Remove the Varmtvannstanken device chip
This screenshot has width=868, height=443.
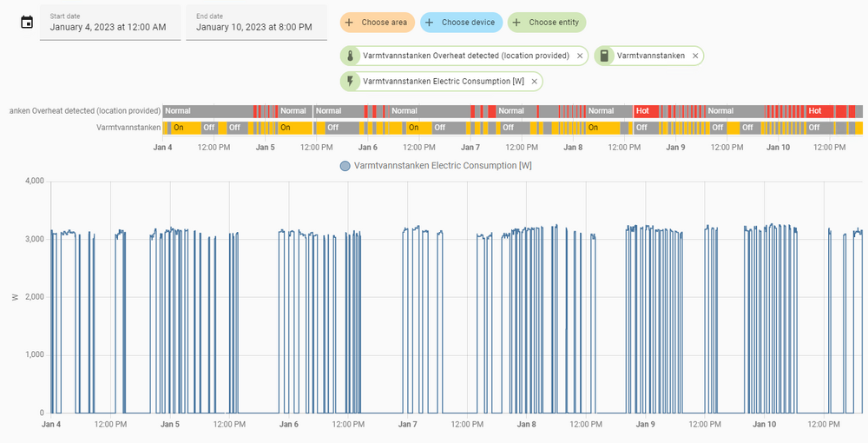[x=694, y=56]
